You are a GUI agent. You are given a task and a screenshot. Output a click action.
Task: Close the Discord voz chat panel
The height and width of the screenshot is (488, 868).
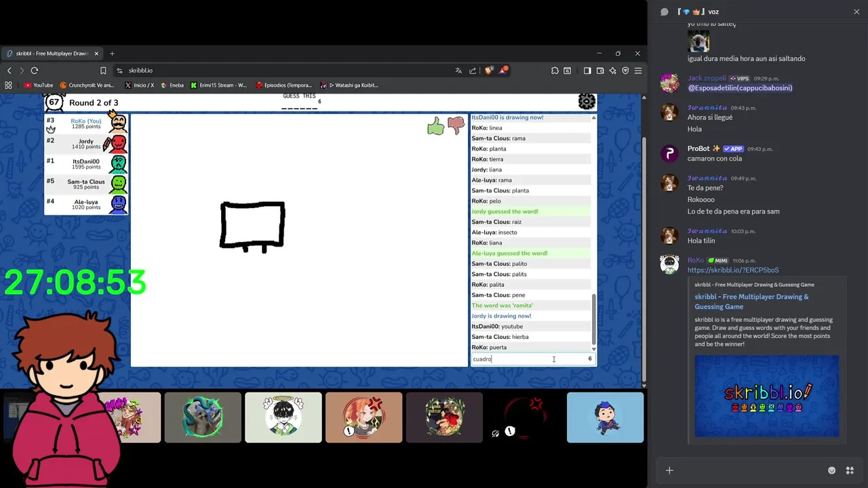point(856,12)
